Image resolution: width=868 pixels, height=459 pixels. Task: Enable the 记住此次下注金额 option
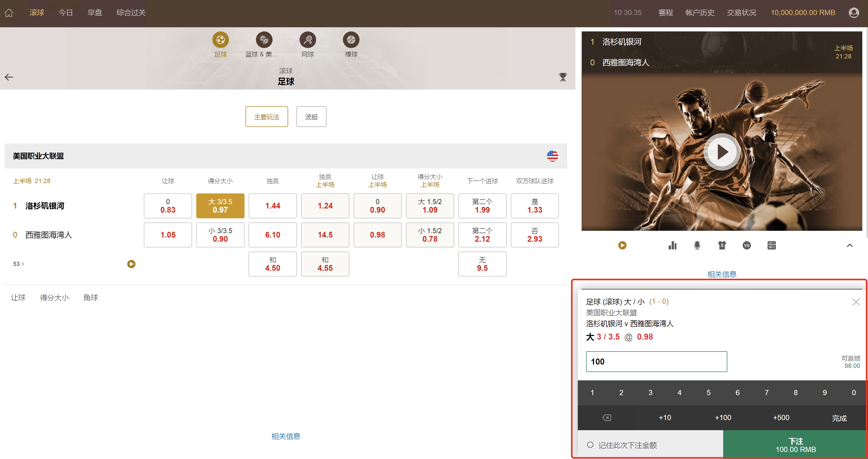(x=590, y=444)
